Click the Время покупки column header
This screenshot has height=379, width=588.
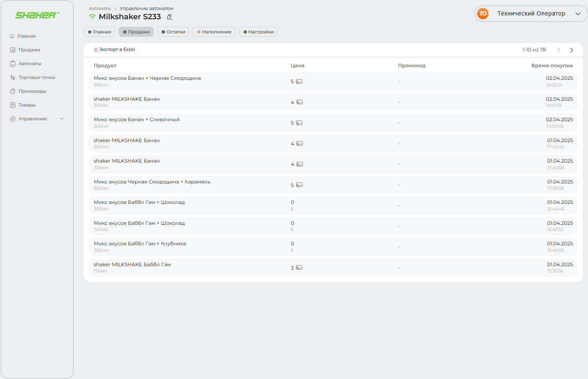pos(552,66)
